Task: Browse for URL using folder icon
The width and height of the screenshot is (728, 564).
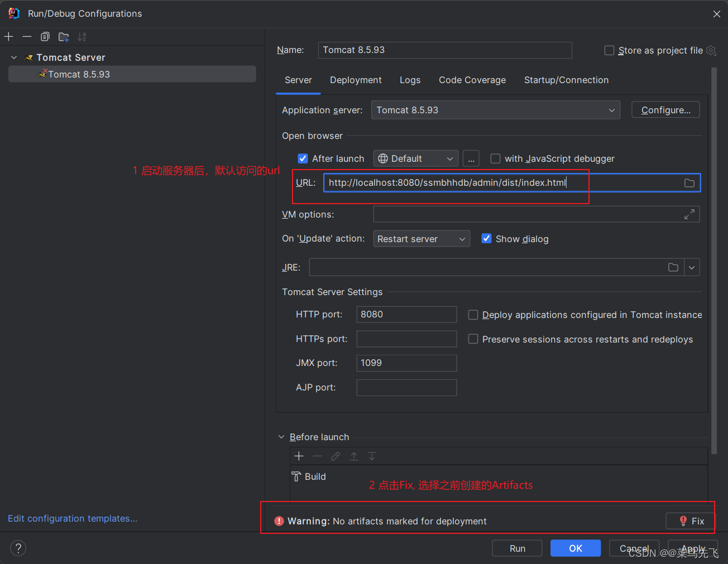Action: [x=689, y=183]
